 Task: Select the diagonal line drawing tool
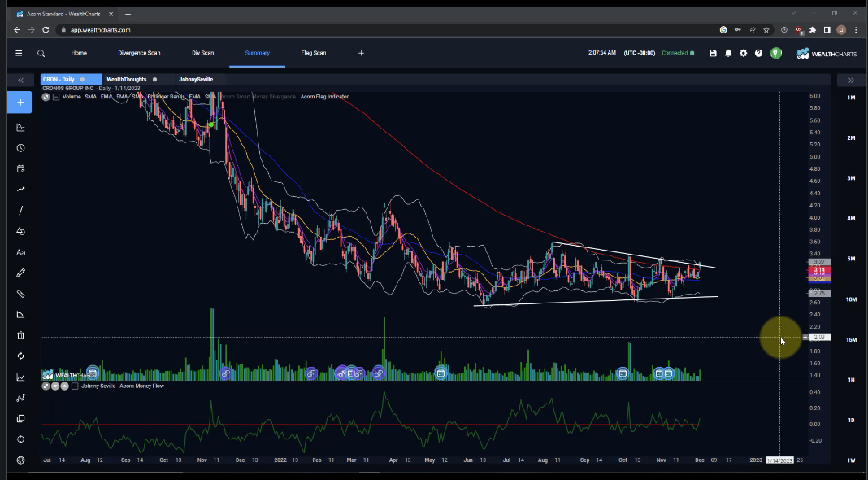click(x=20, y=210)
